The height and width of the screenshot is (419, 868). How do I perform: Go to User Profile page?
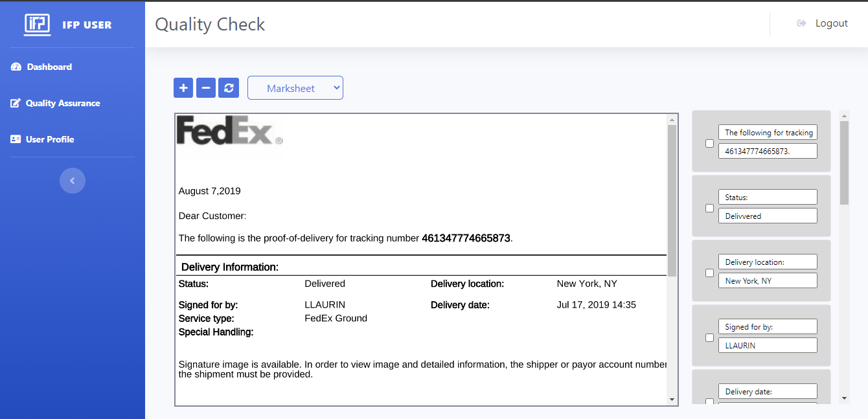click(x=50, y=139)
